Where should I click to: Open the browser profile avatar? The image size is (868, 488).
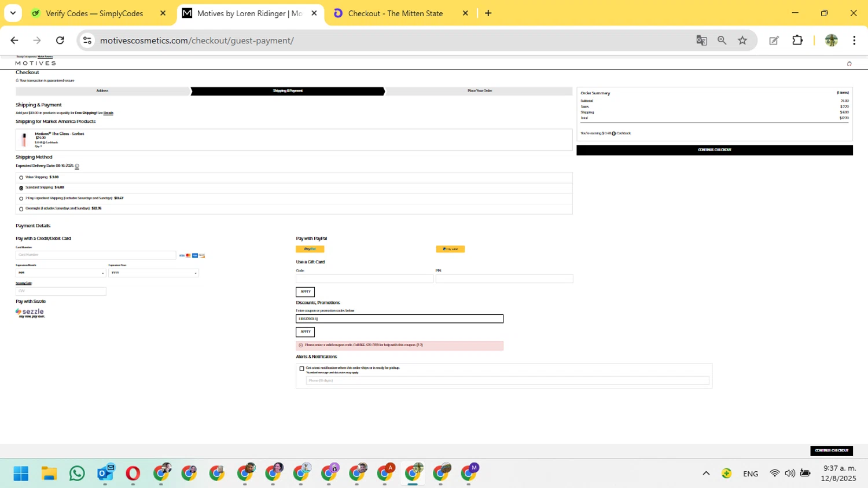click(832, 41)
